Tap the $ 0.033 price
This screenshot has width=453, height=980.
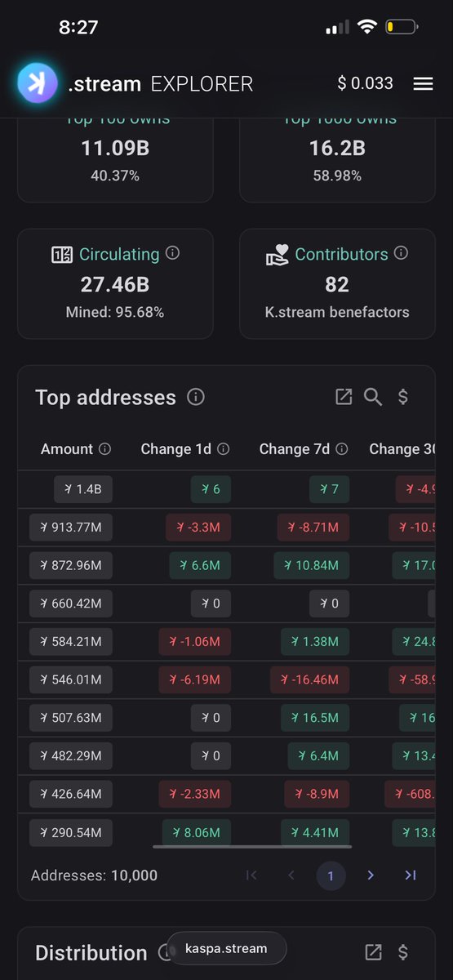pos(366,83)
